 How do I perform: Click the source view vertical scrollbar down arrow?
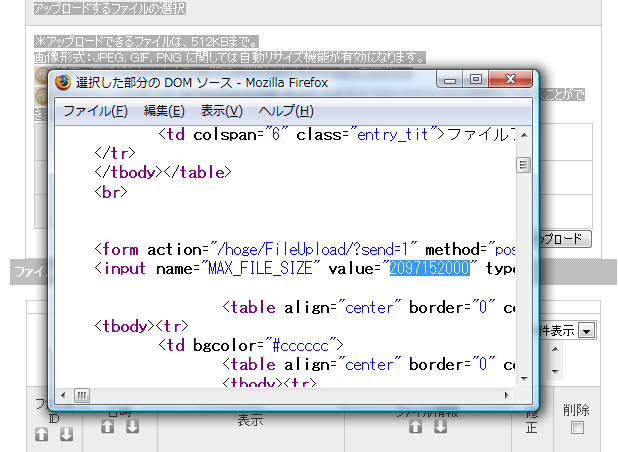click(524, 379)
